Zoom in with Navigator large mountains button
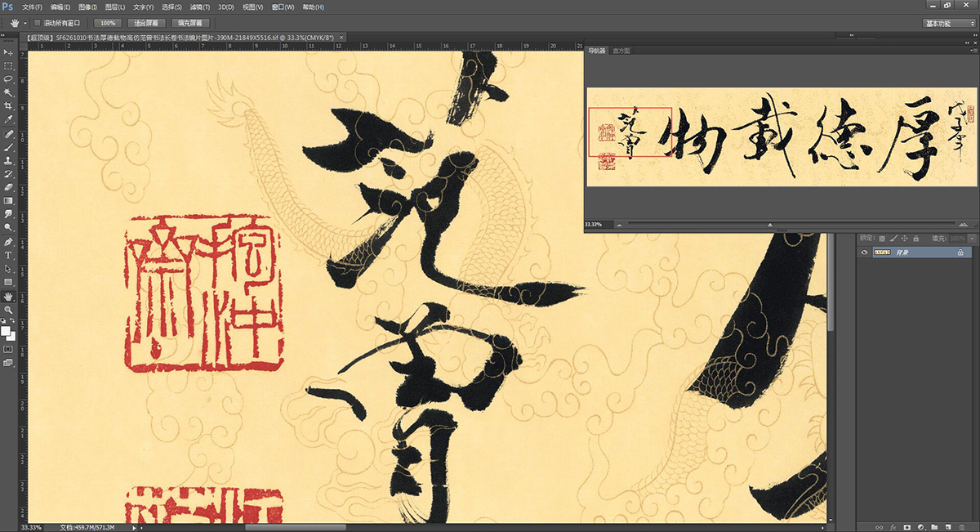 (963, 224)
